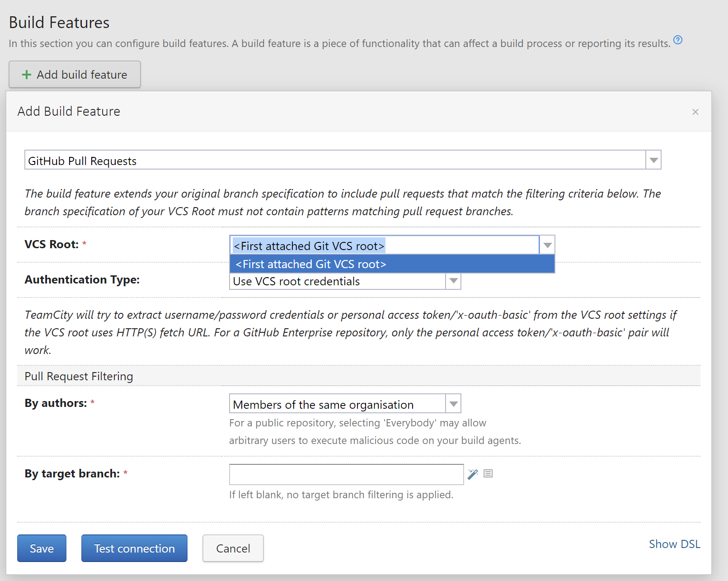Viewport: 728px width, 581px height.
Task: Click the VCS Root label
Action: (52, 245)
